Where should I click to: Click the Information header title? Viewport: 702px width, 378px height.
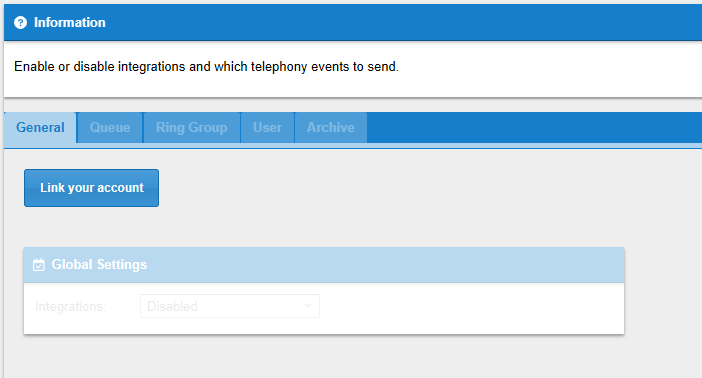[70, 22]
